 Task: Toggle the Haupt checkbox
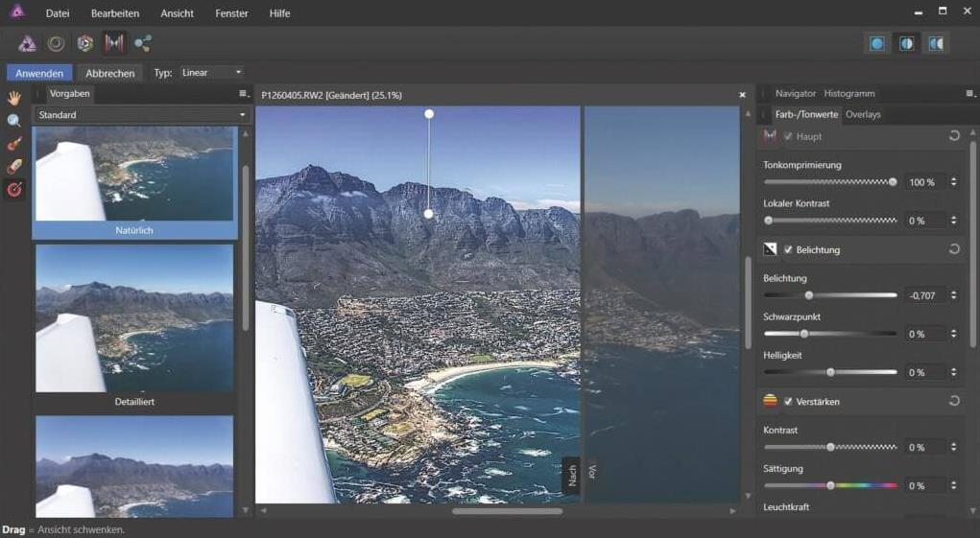click(788, 136)
